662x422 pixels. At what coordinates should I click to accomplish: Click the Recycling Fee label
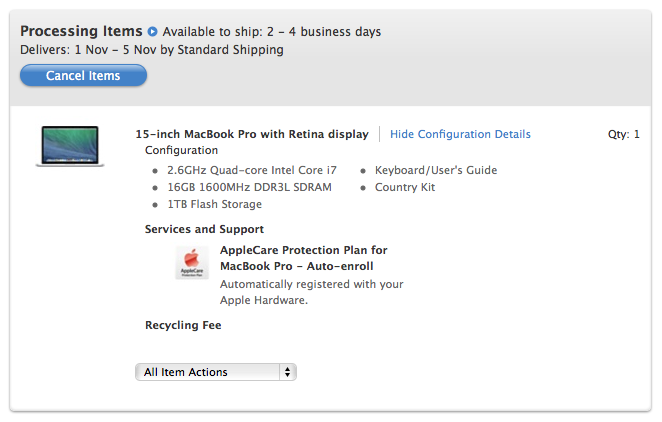tap(183, 325)
